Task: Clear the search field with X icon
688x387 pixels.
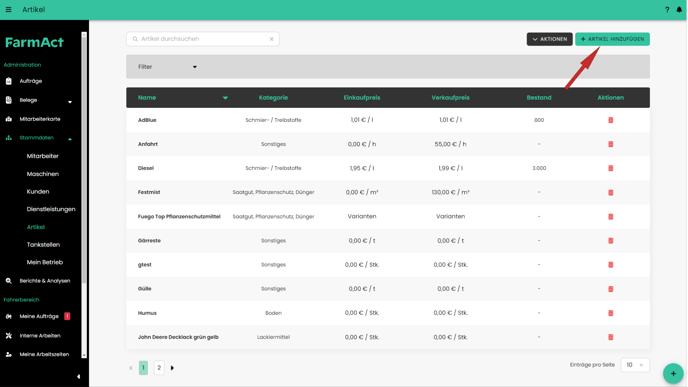Action: (x=272, y=39)
